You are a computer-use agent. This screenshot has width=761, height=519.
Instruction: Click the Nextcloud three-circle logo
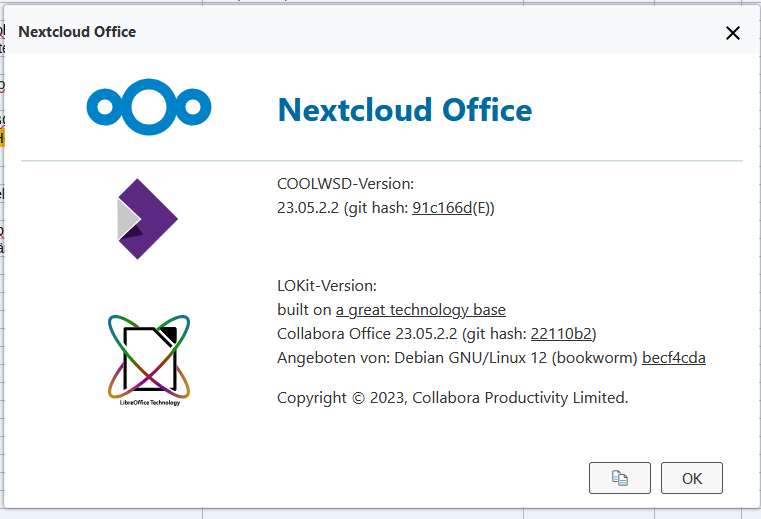[149, 107]
